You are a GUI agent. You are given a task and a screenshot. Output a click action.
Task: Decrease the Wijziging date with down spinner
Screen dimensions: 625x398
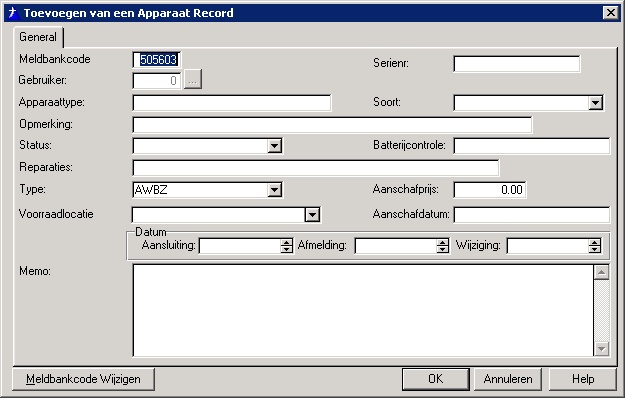pyautogui.click(x=594, y=249)
